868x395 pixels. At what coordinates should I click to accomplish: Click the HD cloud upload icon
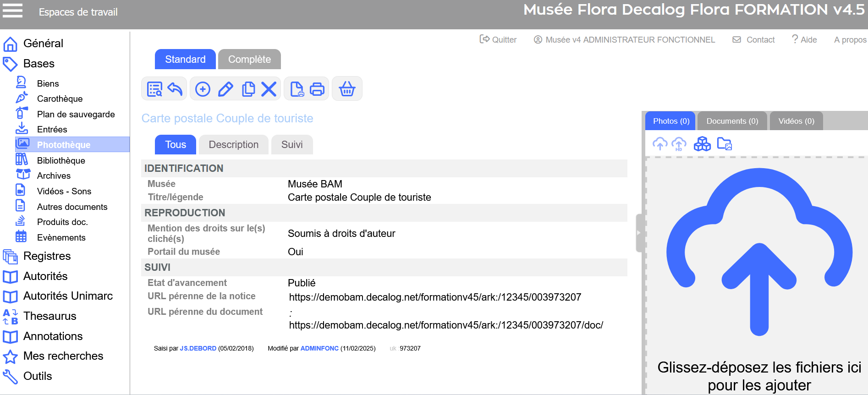679,144
